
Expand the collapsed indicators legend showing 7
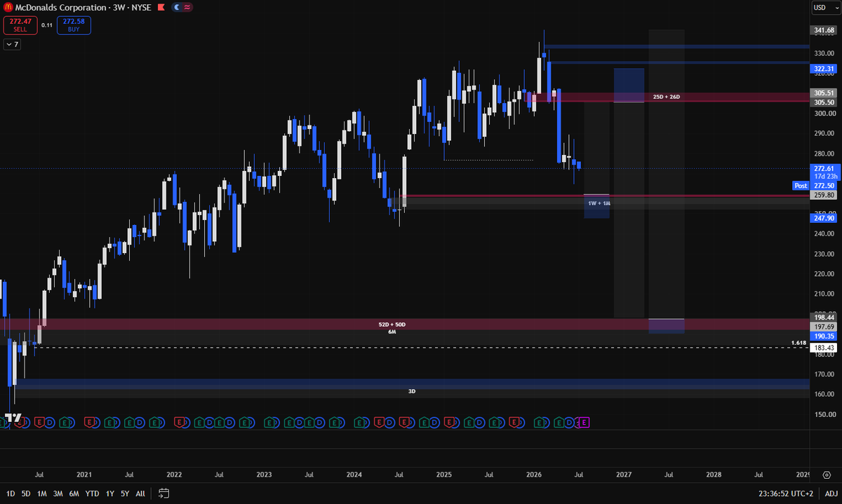point(12,44)
